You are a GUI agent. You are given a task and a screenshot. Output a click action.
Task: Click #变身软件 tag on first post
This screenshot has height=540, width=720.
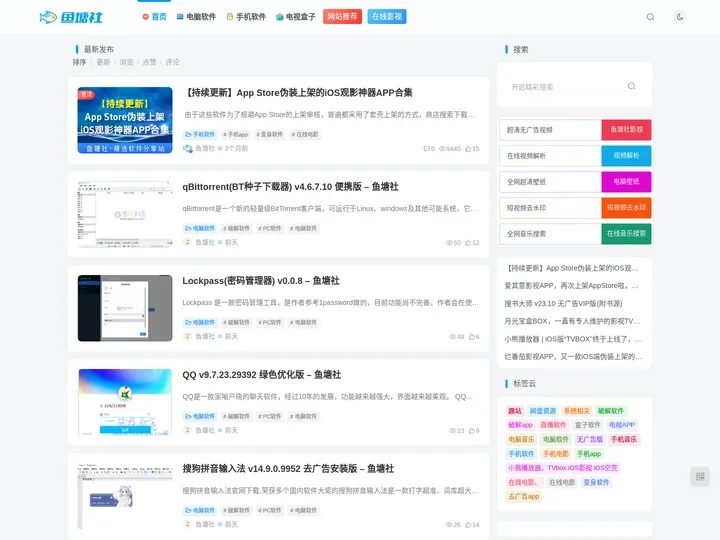pyautogui.click(x=270, y=135)
